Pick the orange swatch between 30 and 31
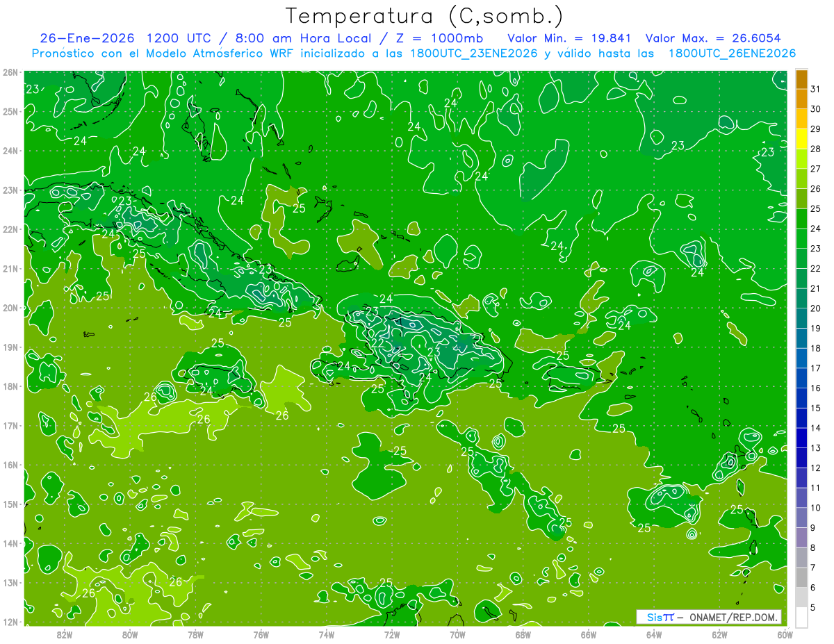 pos(801,99)
